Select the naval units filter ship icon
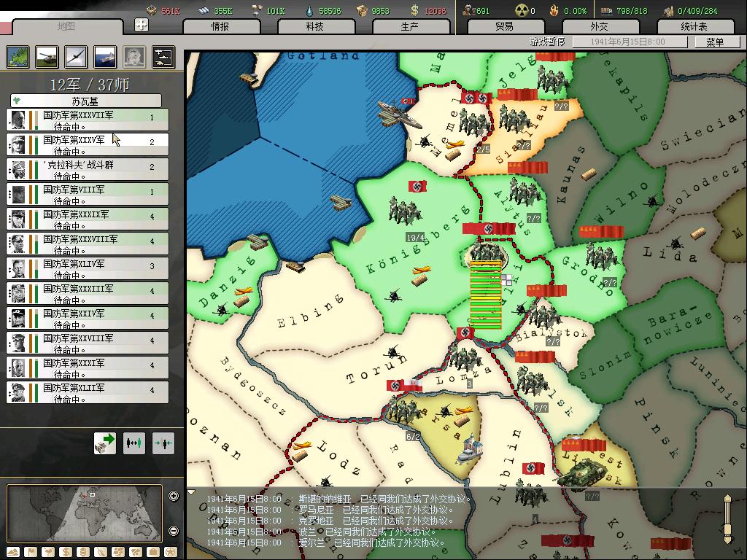This screenshot has width=747, height=560. [105, 57]
